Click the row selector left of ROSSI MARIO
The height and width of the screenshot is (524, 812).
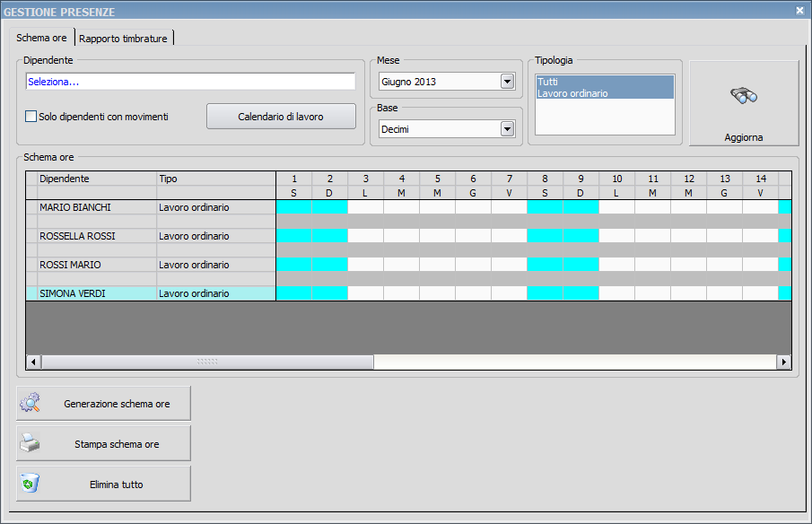click(x=31, y=265)
